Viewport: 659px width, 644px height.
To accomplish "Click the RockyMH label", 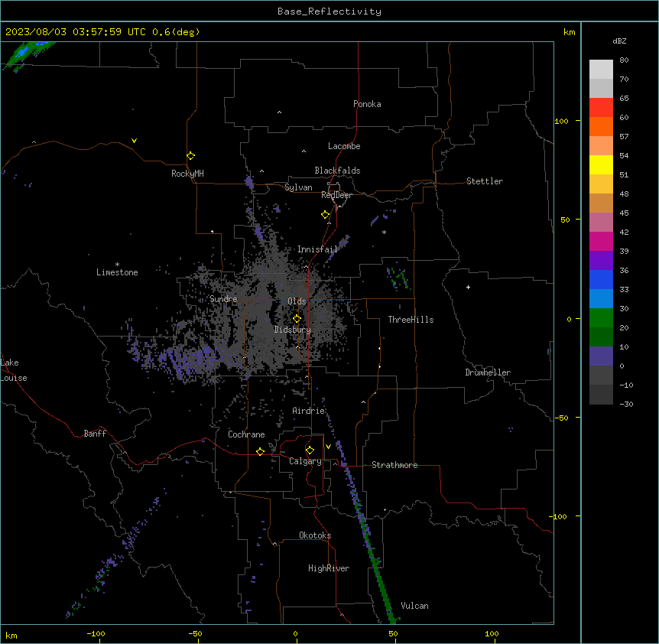I will [187, 174].
